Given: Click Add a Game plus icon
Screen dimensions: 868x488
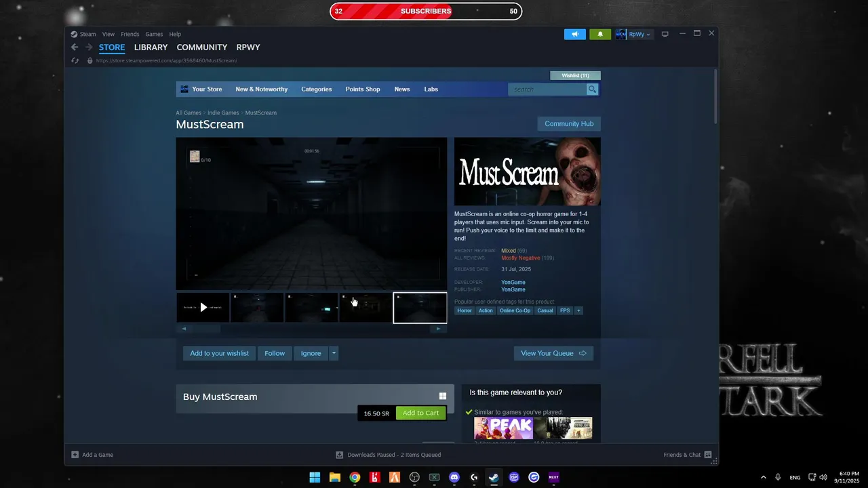Looking at the screenshot, I should click(x=75, y=455).
